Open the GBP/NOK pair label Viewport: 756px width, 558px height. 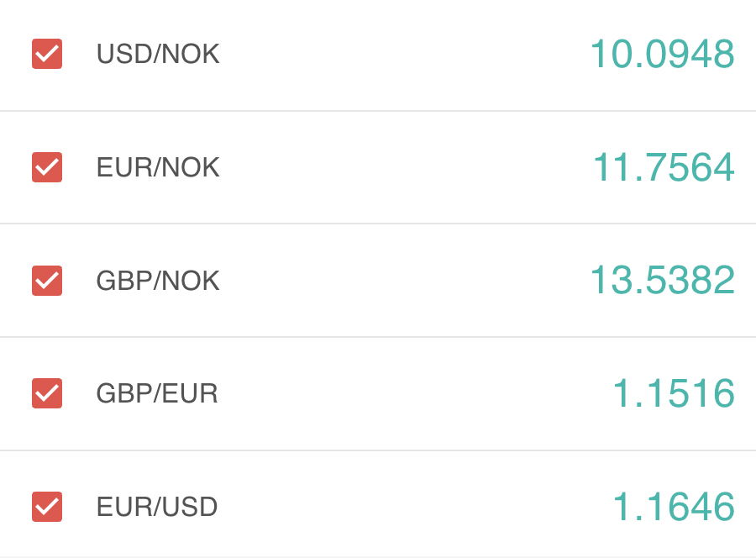[158, 280]
